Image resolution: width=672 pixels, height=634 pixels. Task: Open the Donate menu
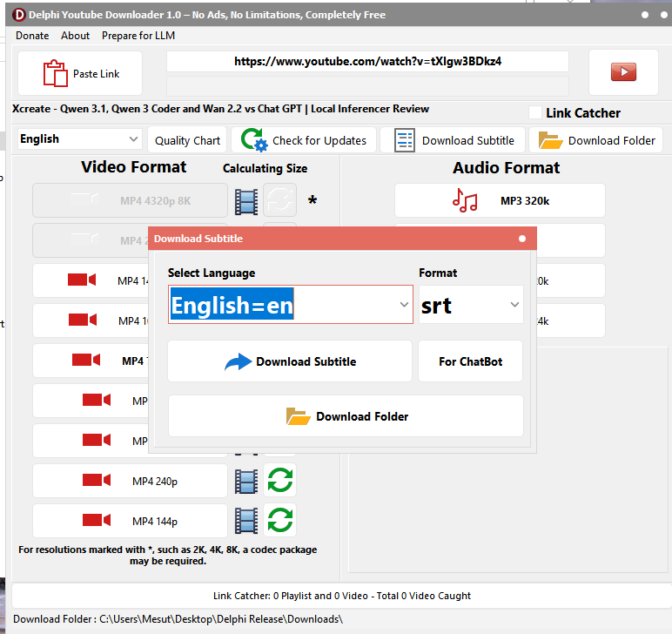coord(32,36)
